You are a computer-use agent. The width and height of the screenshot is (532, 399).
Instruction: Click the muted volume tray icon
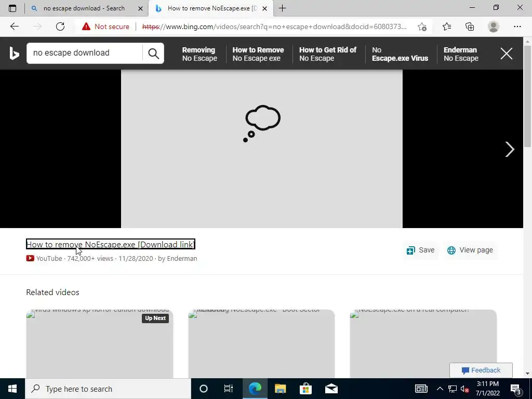(x=464, y=389)
